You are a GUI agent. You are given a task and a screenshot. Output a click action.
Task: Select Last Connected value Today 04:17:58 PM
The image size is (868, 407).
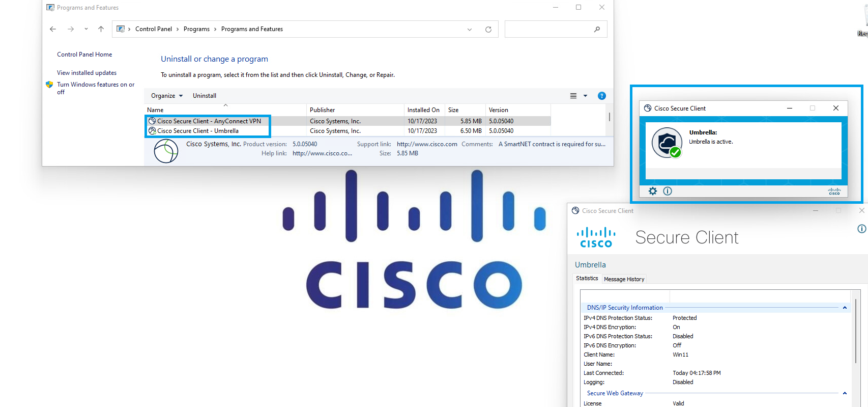click(697, 373)
